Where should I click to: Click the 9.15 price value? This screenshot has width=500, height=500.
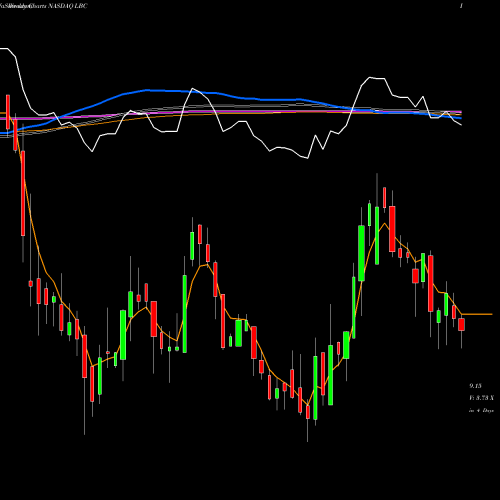tap(475, 386)
